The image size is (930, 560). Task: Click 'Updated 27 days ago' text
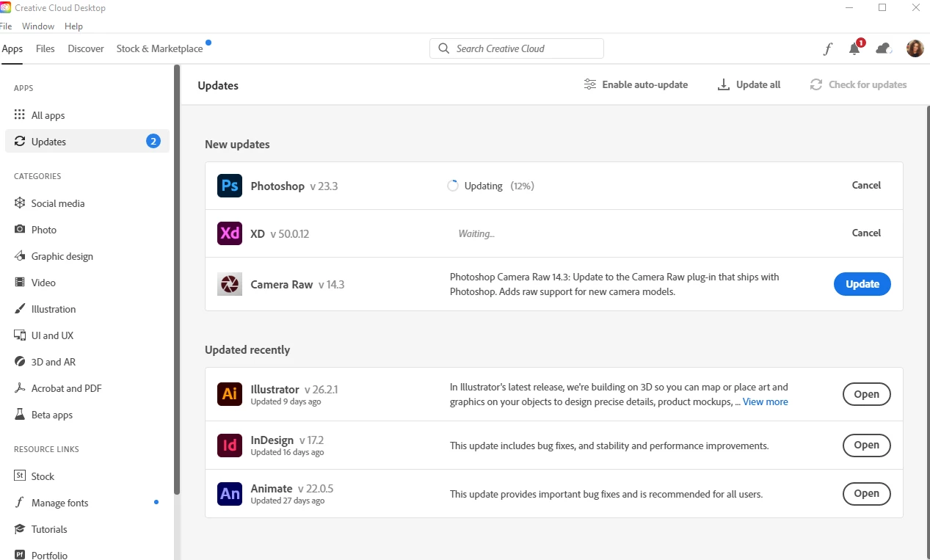point(288,501)
